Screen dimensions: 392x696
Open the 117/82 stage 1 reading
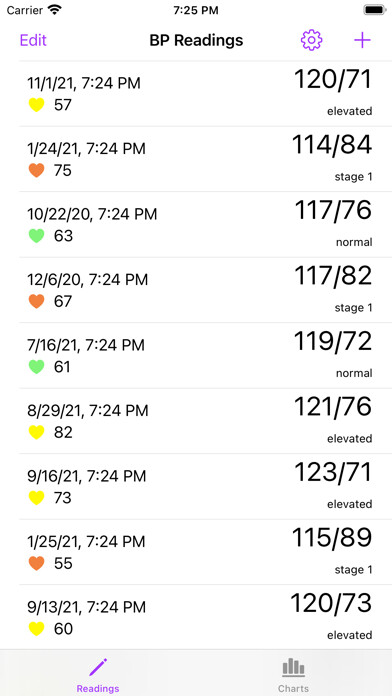click(x=196, y=290)
